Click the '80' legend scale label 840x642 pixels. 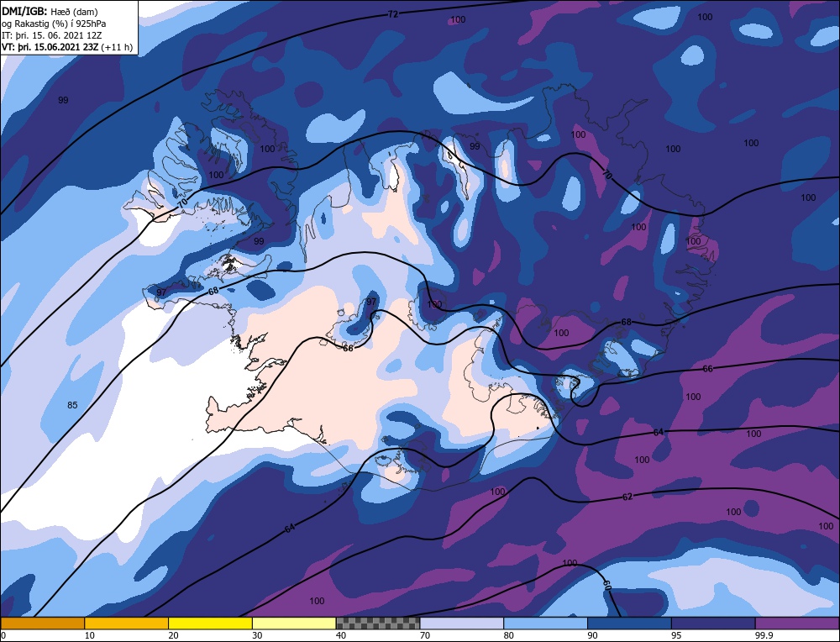pyautogui.click(x=509, y=635)
